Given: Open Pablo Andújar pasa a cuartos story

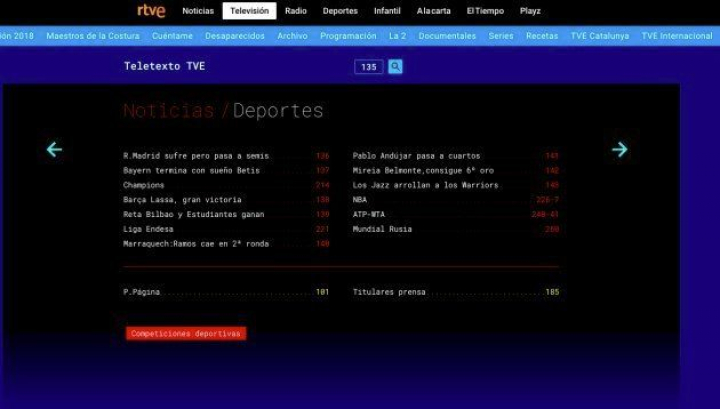Looking at the screenshot, I should (x=416, y=156).
